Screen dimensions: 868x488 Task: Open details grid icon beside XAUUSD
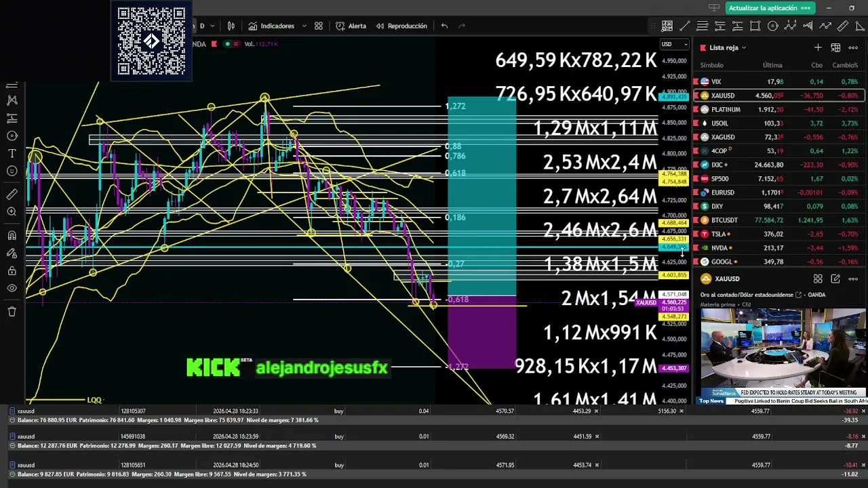click(x=818, y=279)
